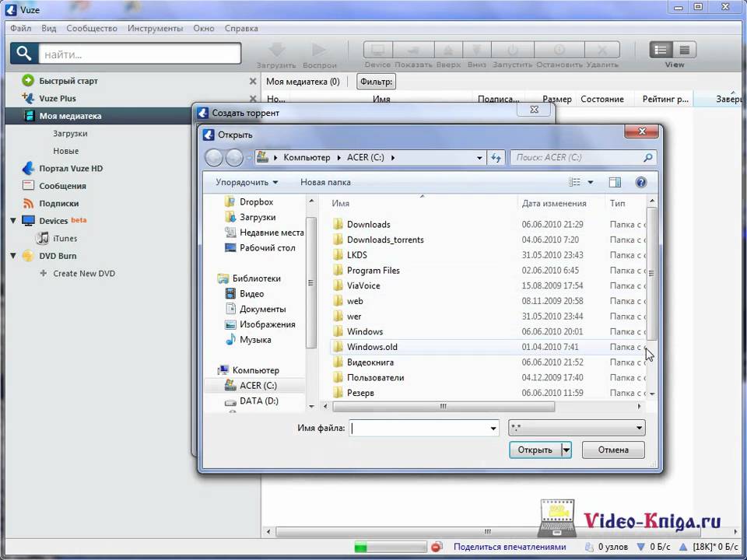Select the Downloads_torrents folder
This screenshot has width=747, height=560.
point(385,240)
